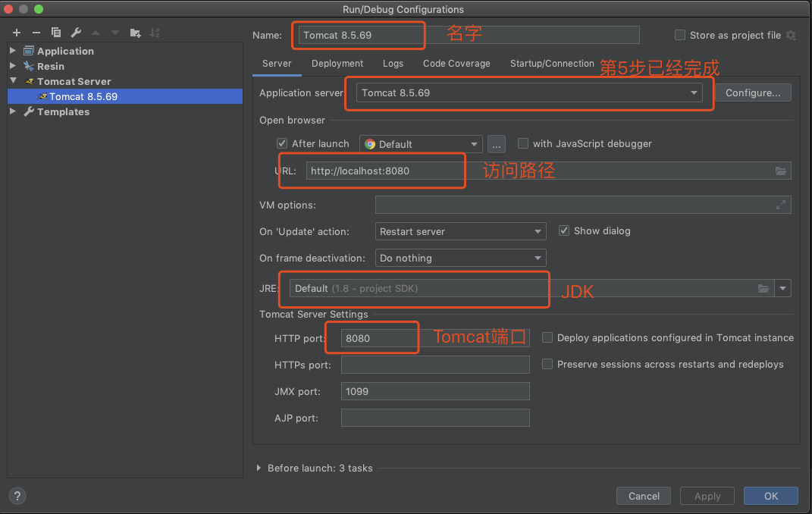Click the HTTP port field
This screenshot has width=812, height=514.
(435, 338)
